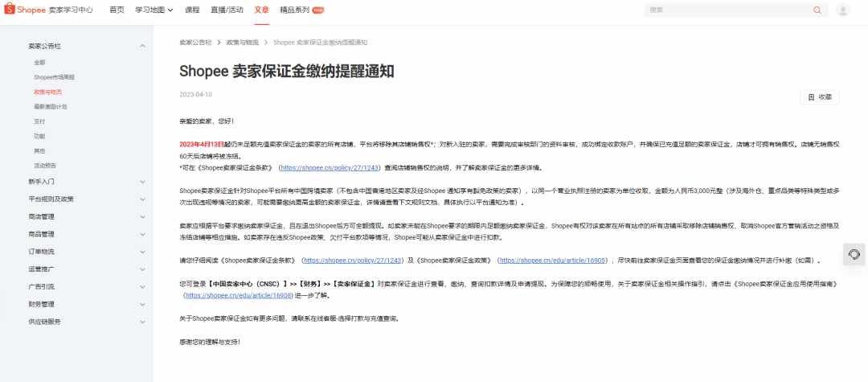This screenshot has width=868, height=382.
Task: Select 支付 in the sidebar
Action: 39,121
